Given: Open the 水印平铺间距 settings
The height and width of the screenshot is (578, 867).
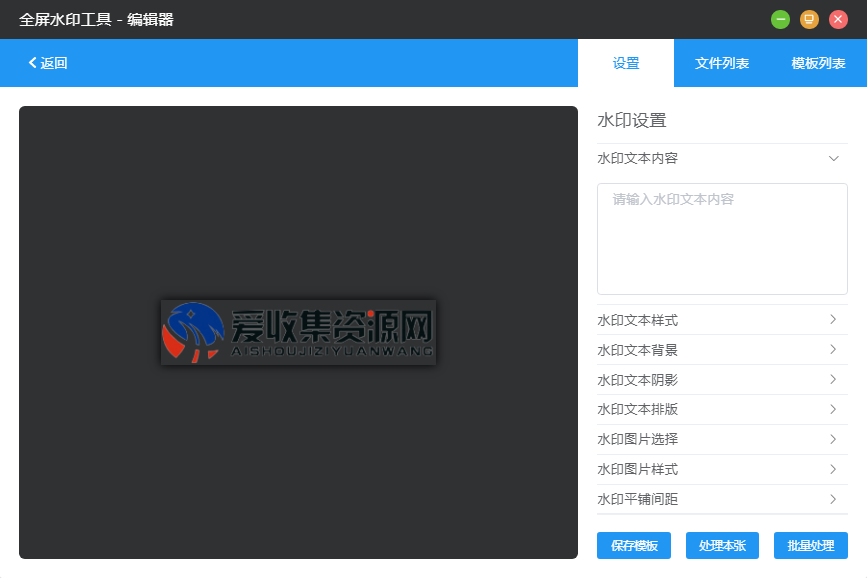Looking at the screenshot, I should click(722, 499).
